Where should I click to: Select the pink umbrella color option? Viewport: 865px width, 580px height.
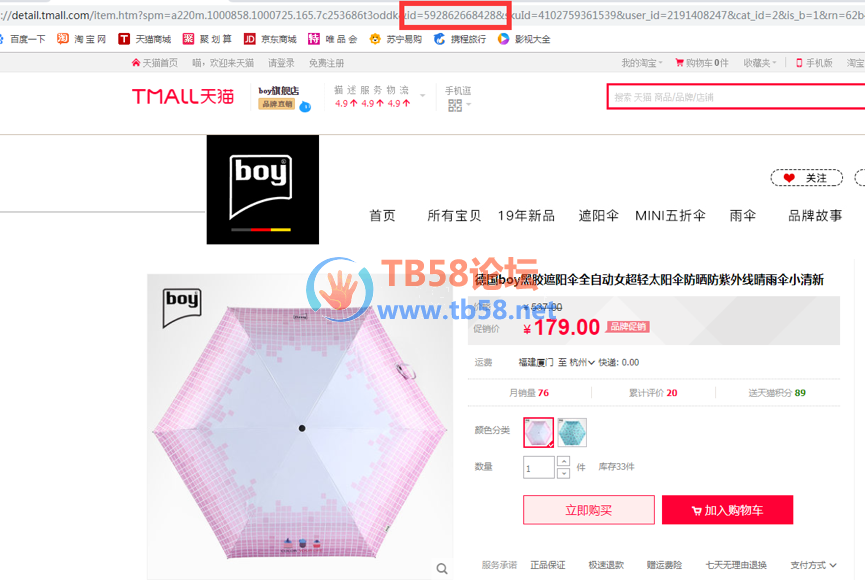click(x=538, y=433)
